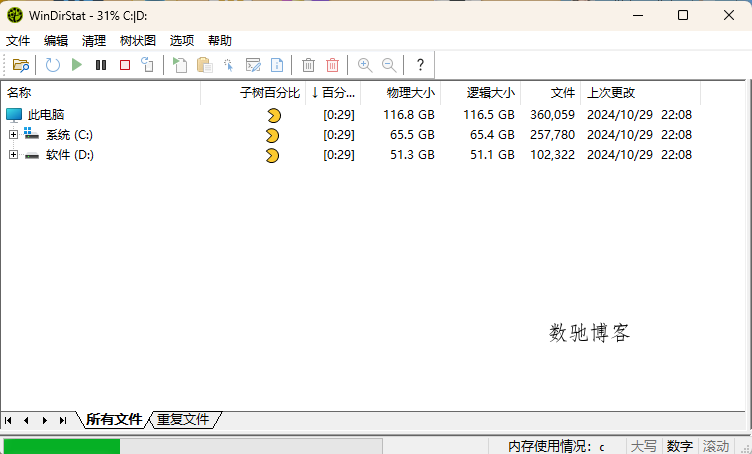Click the pacman progress icon in 系统 (C:) row
Image resolution: width=752 pixels, height=454 pixels.
pos(272,136)
